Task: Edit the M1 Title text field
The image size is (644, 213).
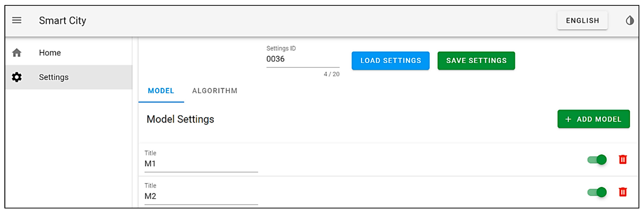Action: (x=201, y=164)
